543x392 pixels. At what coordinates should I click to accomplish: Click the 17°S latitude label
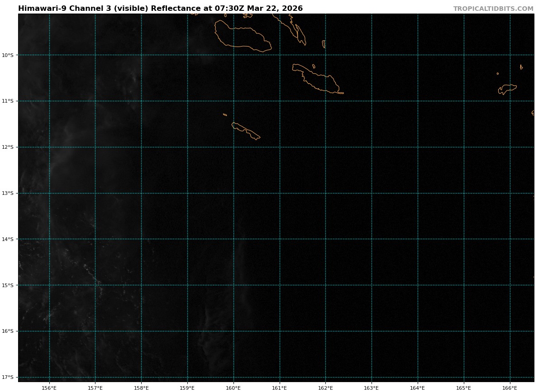tap(8, 377)
